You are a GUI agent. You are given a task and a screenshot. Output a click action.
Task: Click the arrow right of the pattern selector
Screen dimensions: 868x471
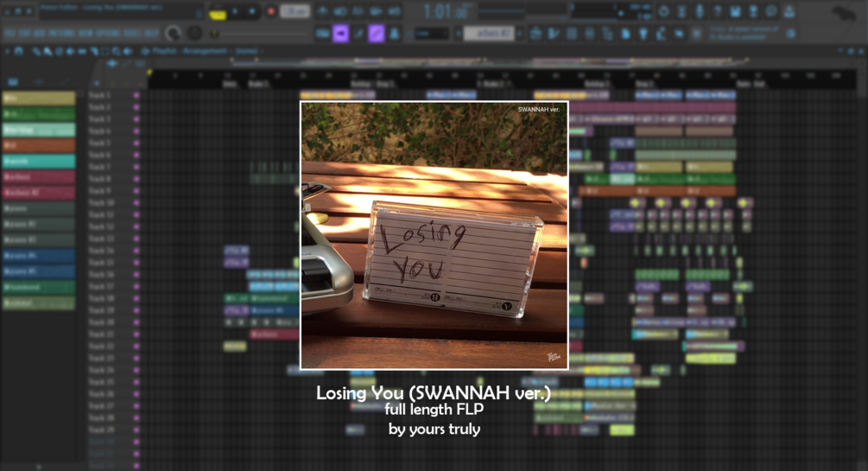pyautogui.click(x=520, y=34)
